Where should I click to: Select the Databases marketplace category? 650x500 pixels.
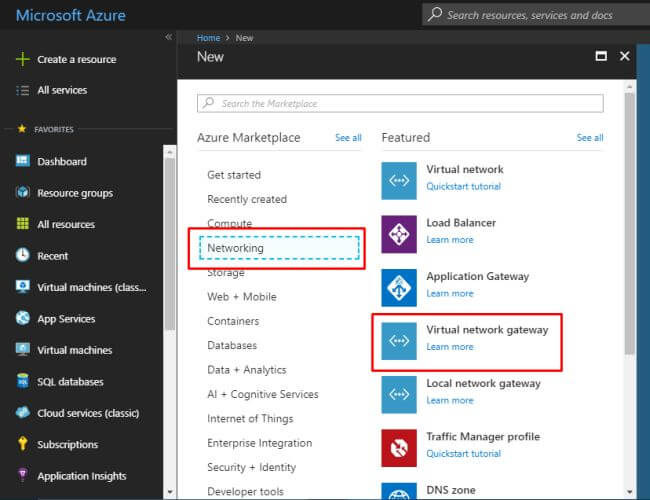[232, 345]
